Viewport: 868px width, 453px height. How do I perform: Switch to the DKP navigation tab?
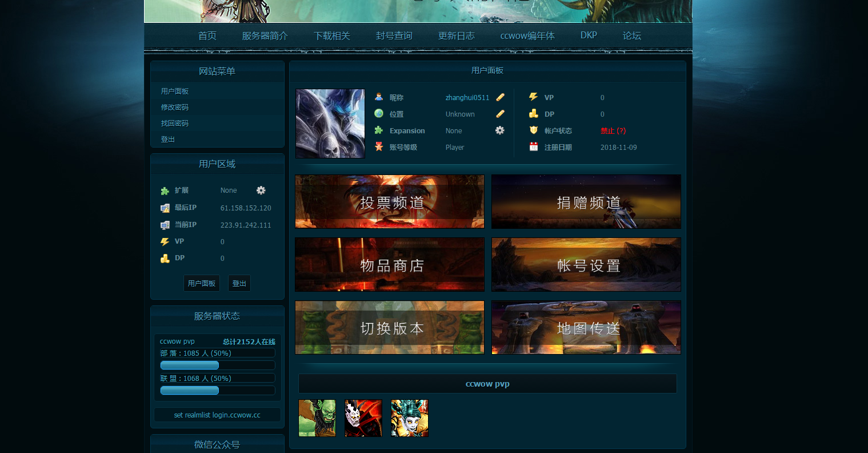pos(588,34)
